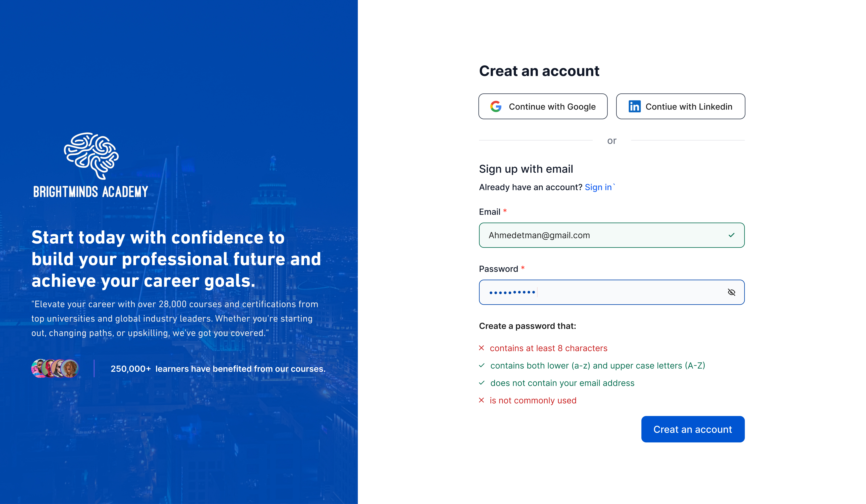Click the BRIGHTMINDS ACADEMY wordmark text
The height and width of the screenshot is (504, 866).
pos(91,192)
